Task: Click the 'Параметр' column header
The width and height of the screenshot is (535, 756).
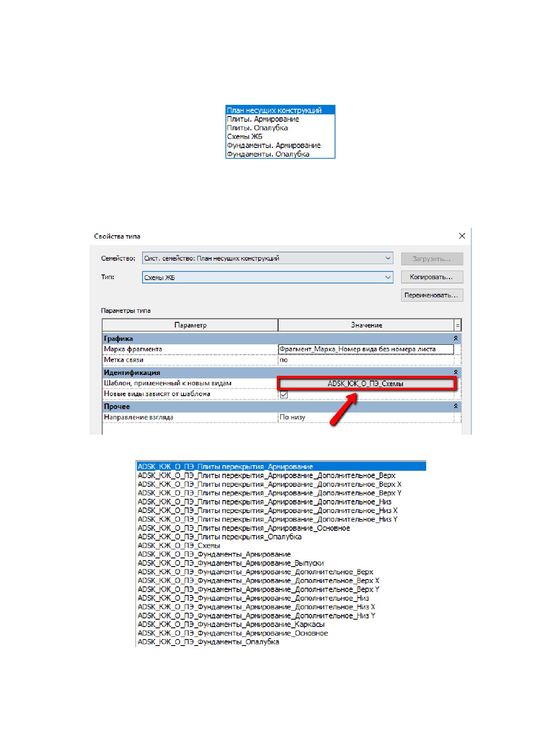Action: pos(190,325)
